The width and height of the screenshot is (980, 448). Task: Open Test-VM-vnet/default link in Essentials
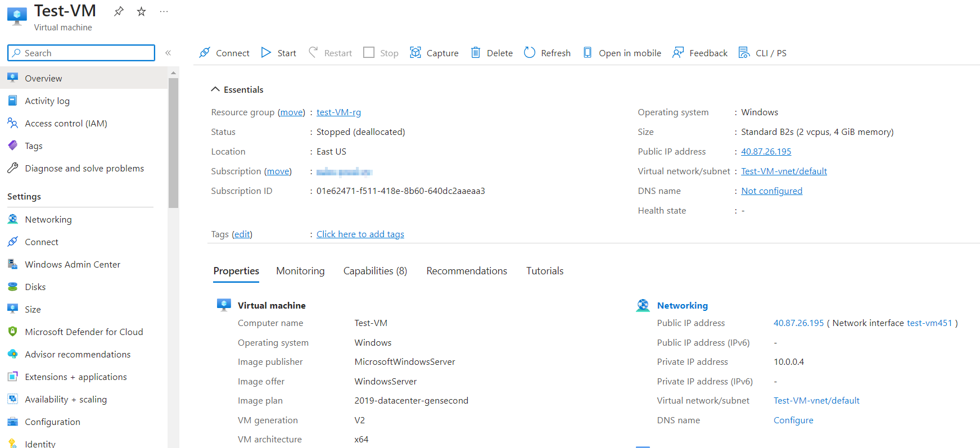(x=784, y=171)
